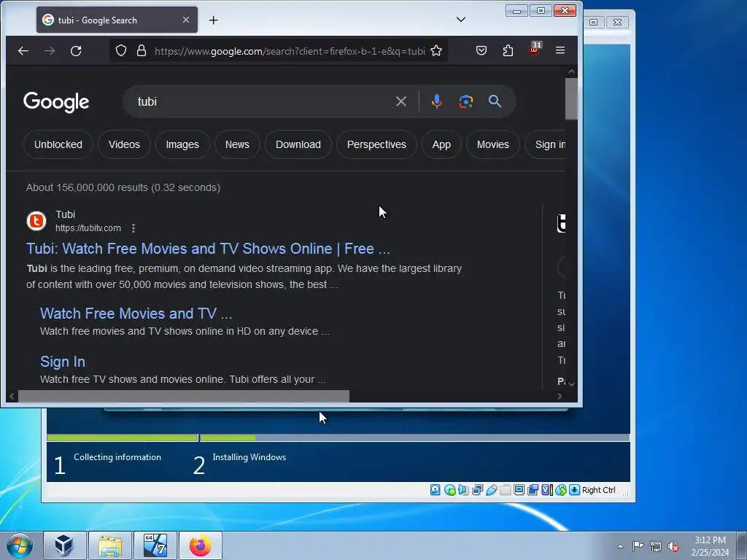Click the Google search input containing tubi
Viewport: 747px width, 560px height.
click(262, 101)
